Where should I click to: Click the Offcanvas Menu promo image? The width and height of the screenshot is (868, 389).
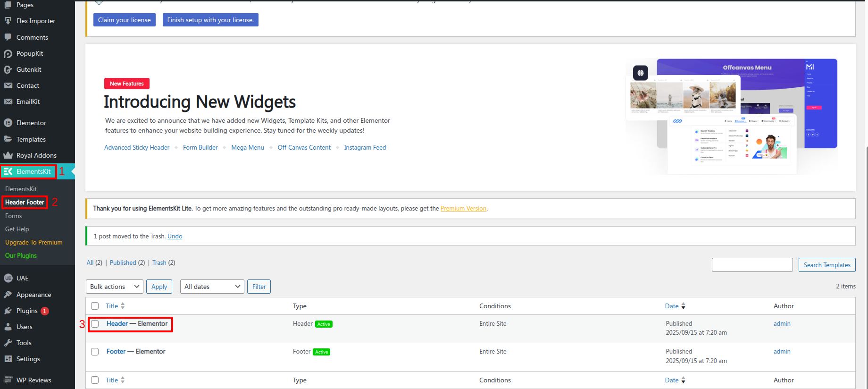[732, 116]
